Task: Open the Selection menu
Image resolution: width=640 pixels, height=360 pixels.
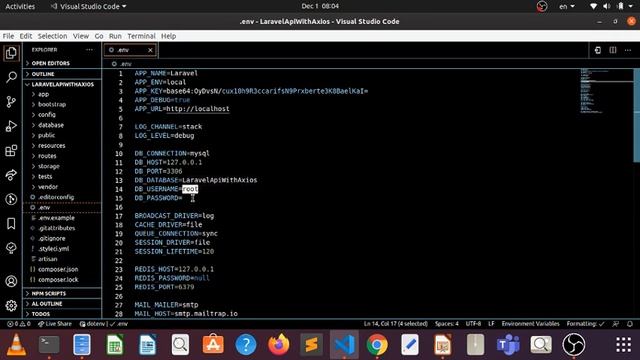Action: pos(52,36)
